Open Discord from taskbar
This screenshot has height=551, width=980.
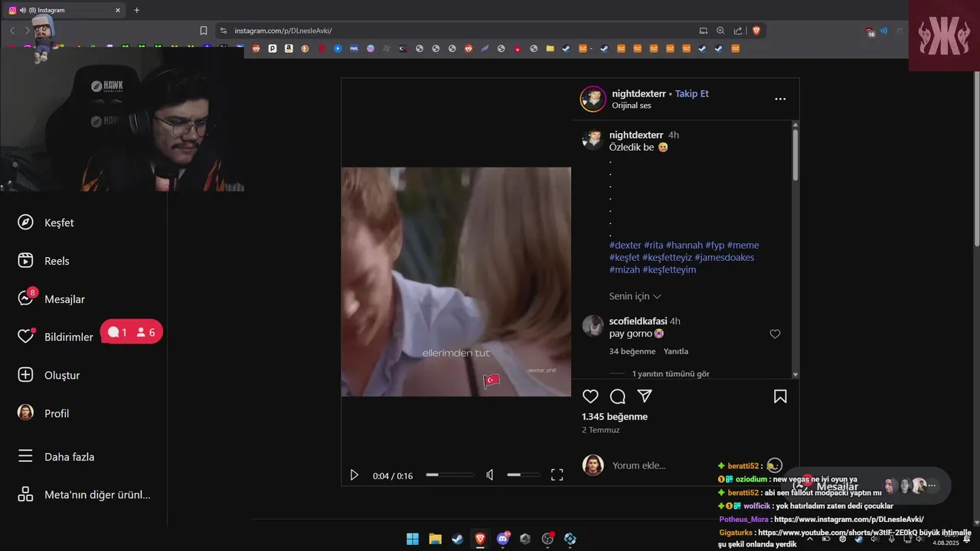pos(503,539)
